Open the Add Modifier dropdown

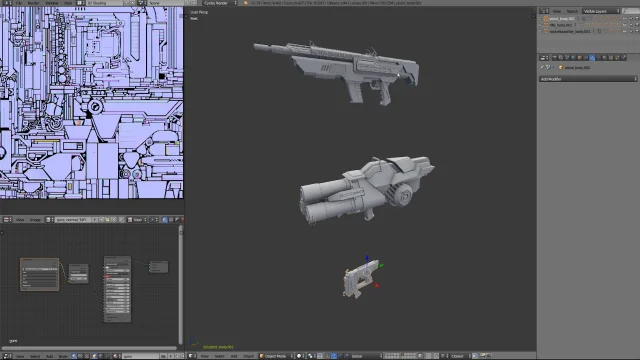[x=588, y=79]
